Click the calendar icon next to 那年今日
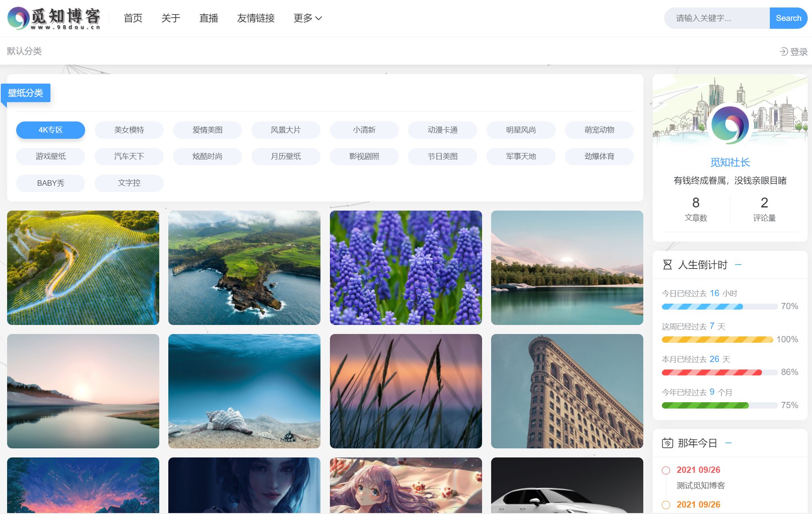 pyautogui.click(x=667, y=443)
